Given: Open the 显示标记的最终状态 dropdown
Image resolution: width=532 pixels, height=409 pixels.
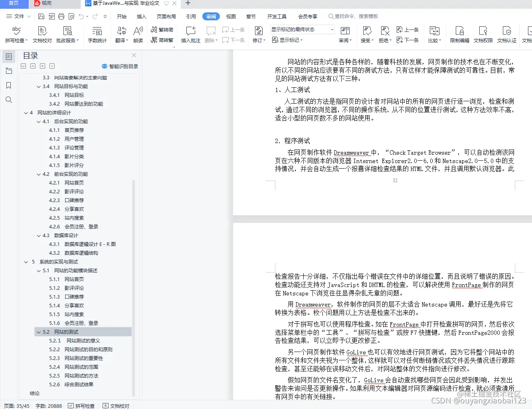Looking at the screenshot, I should [302, 29].
